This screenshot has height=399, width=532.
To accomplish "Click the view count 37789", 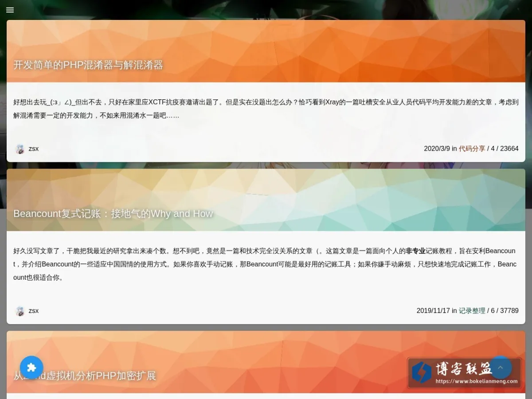I will click(x=509, y=311).
